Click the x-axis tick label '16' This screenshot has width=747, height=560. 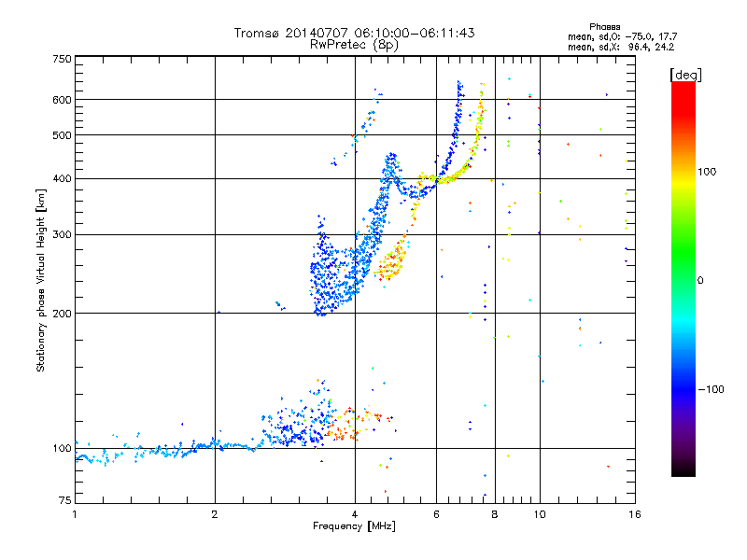(x=635, y=514)
